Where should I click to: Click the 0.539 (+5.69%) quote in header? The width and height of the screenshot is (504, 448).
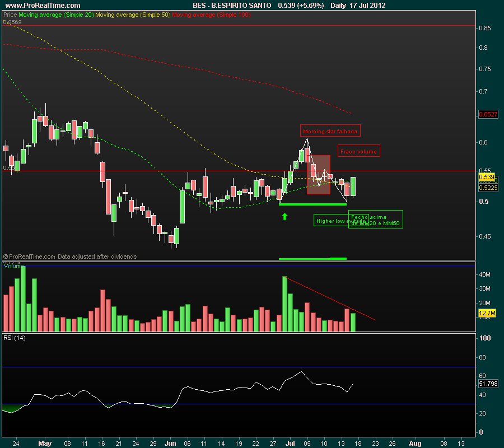tap(301, 6)
